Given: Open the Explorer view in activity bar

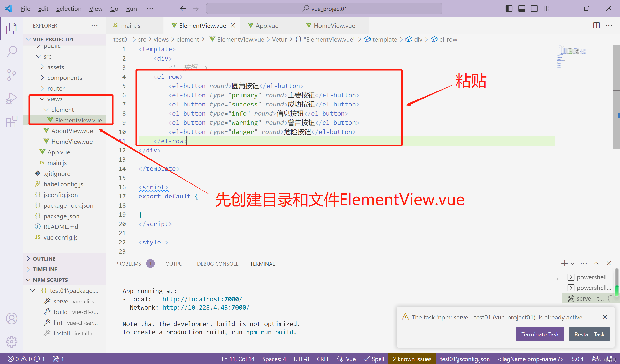Looking at the screenshot, I should pyautogui.click(x=11, y=29).
